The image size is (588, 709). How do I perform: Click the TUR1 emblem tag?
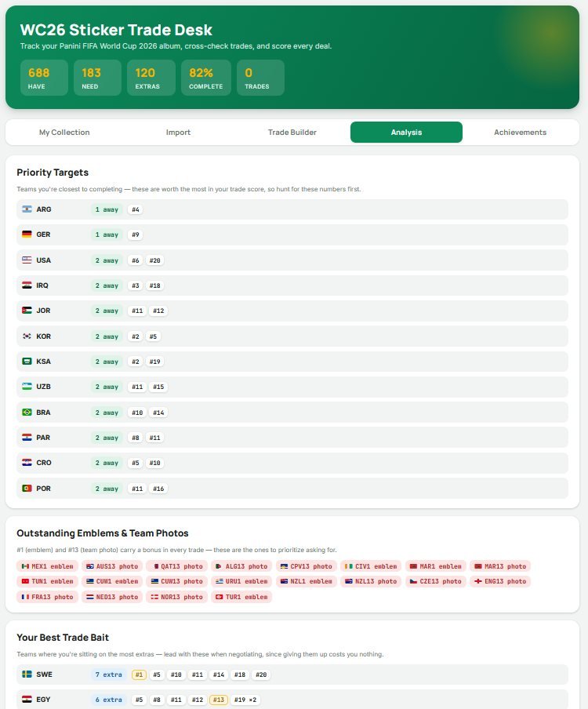[x=241, y=597]
